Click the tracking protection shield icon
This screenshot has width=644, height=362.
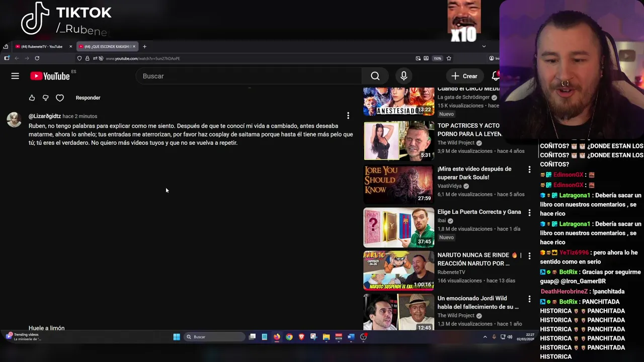[79, 58]
